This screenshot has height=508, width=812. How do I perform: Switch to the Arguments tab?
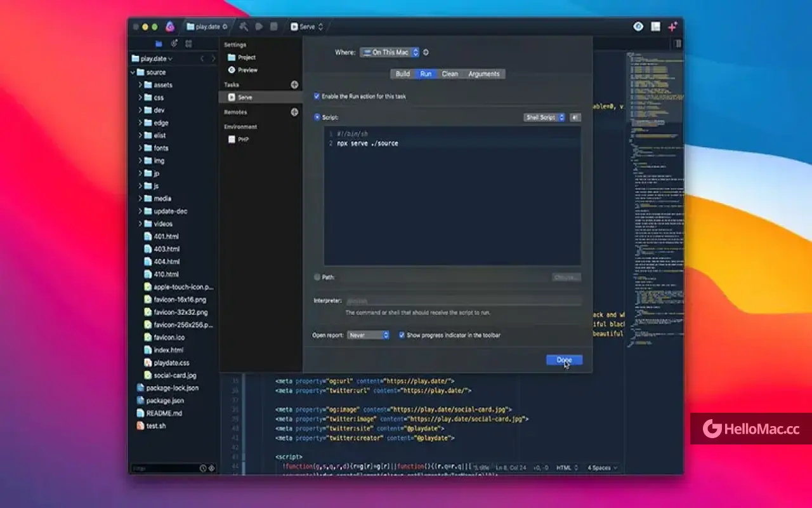[484, 74]
